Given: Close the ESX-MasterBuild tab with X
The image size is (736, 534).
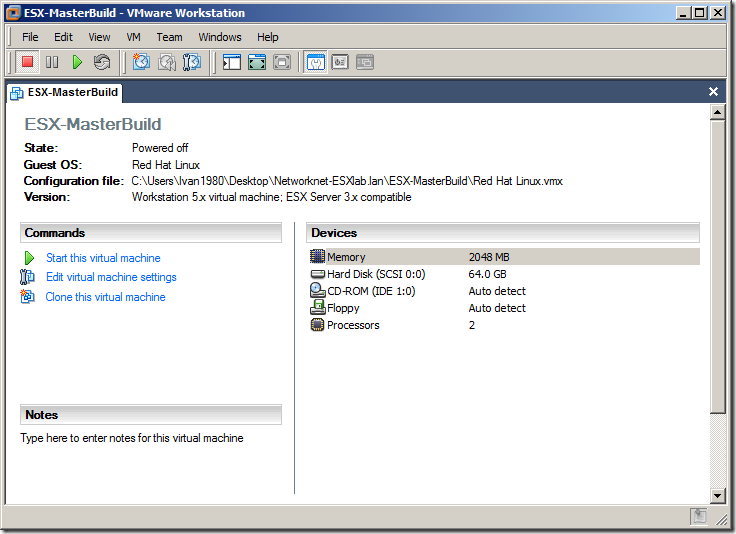Looking at the screenshot, I should (x=713, y=92).
